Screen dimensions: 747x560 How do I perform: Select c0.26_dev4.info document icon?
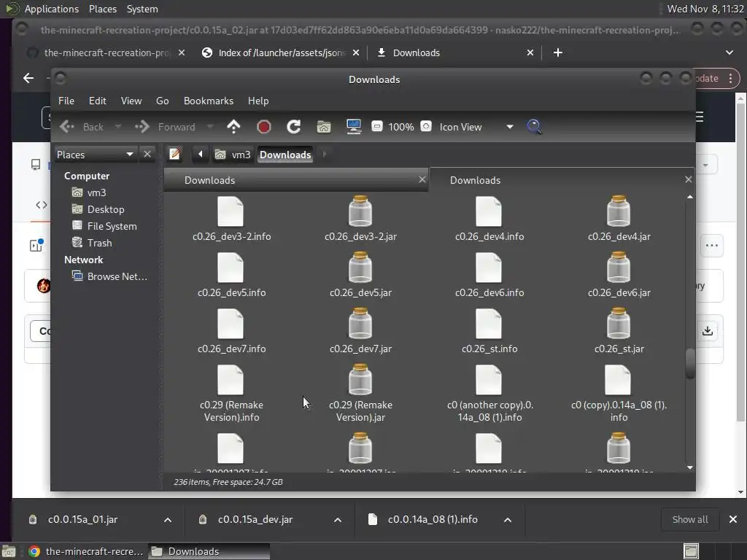coord(489,211)
